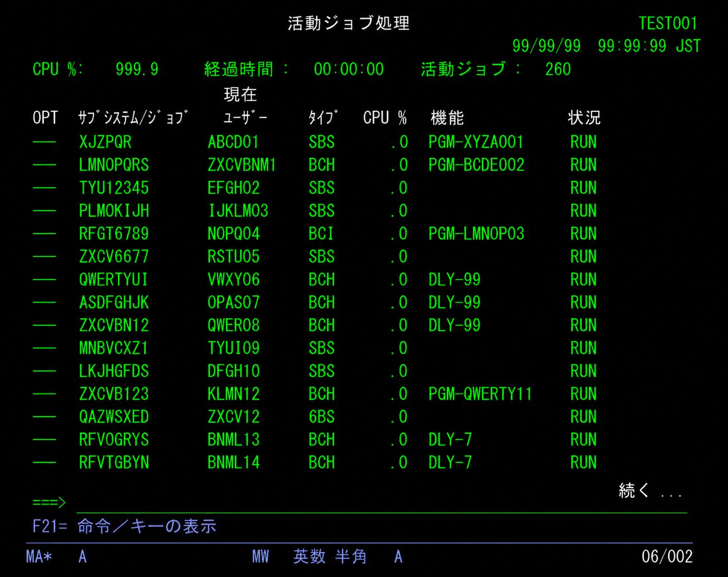728x577 pixels.
Task: Select job name RFVOGRYS
Action: 114,439
